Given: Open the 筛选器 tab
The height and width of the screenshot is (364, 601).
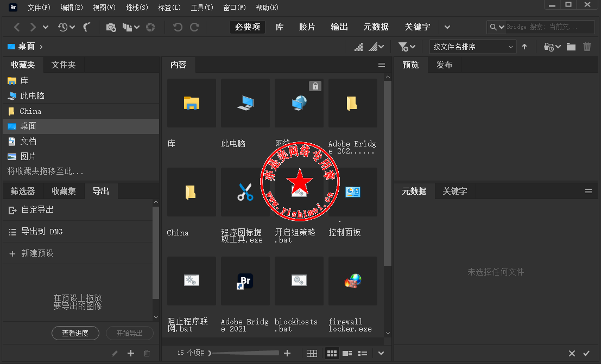Looking at the screenshot, I should coord(23,191).
